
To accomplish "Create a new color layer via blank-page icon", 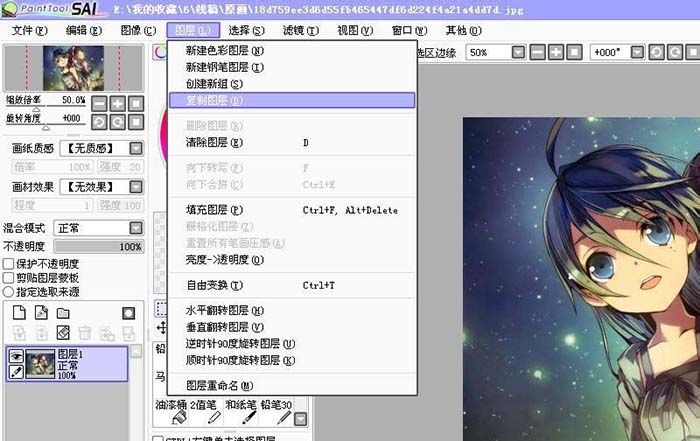I will coord(19,313).
